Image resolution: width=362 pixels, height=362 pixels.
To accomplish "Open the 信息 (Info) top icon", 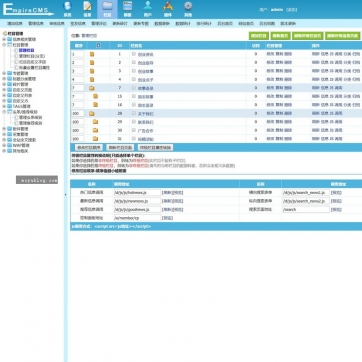I will coord(87,9).
